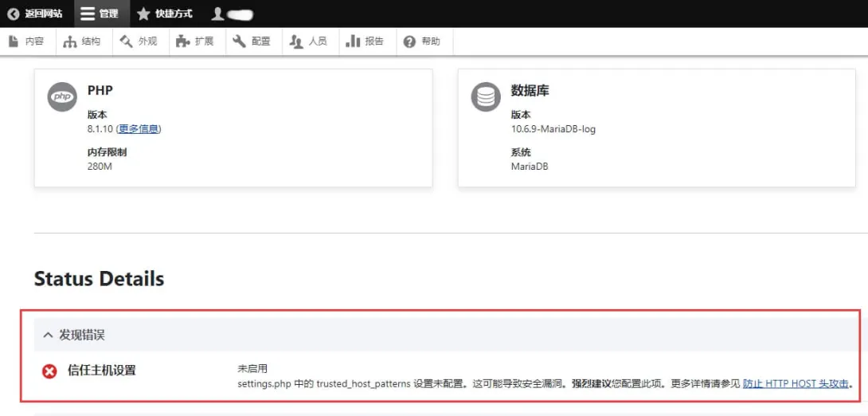Click the people icon beside 人员
This screenshot has width=868, height=416.
[297, 41]
